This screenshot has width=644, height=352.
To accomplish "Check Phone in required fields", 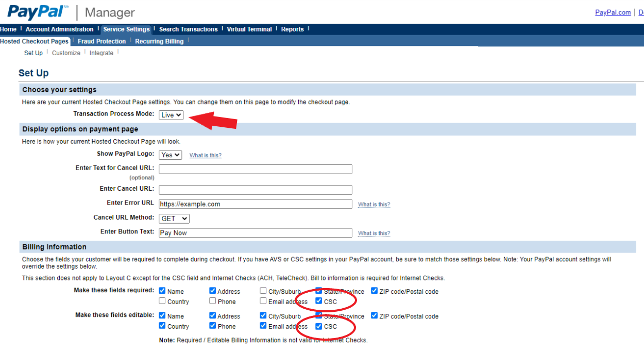I will click(213, 301).
